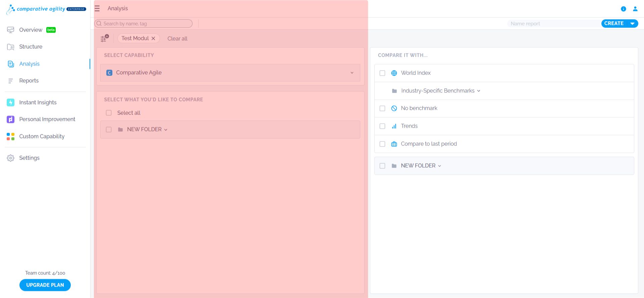Toggle the Trends checkbox
Screen dimensions: 644x298
click(382, 126)
